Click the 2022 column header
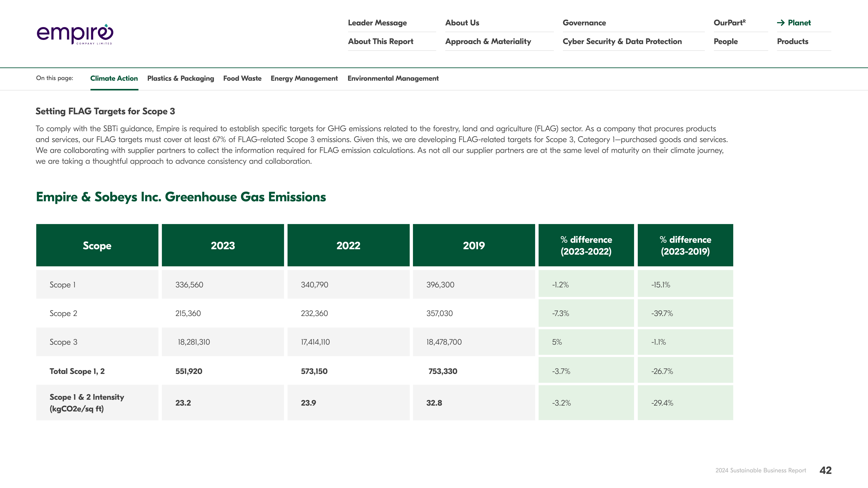This screenshot has height=488, width=868. click(x=349, y=246)
